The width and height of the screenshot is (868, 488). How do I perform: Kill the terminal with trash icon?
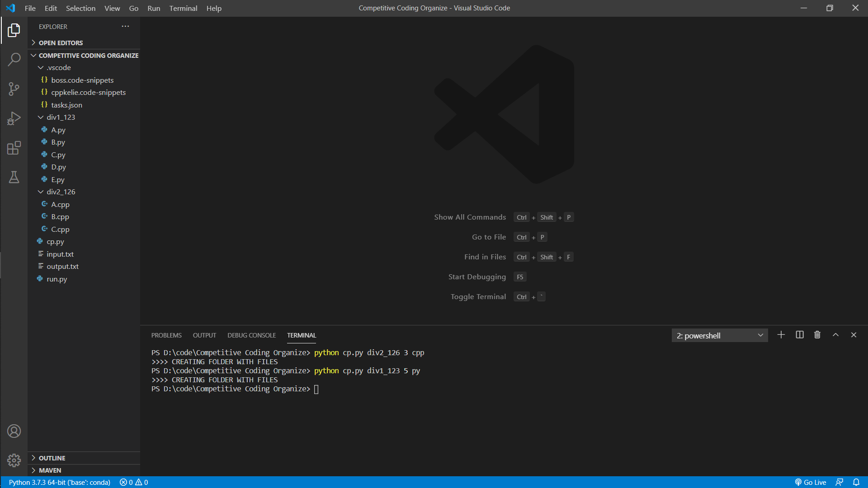(817, 335)
